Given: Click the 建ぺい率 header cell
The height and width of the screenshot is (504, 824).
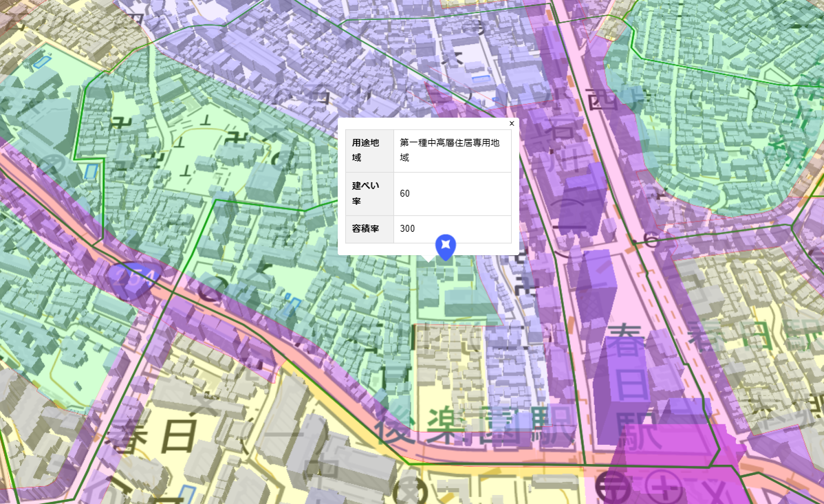Looking at the screenshot, I should 369,193.
